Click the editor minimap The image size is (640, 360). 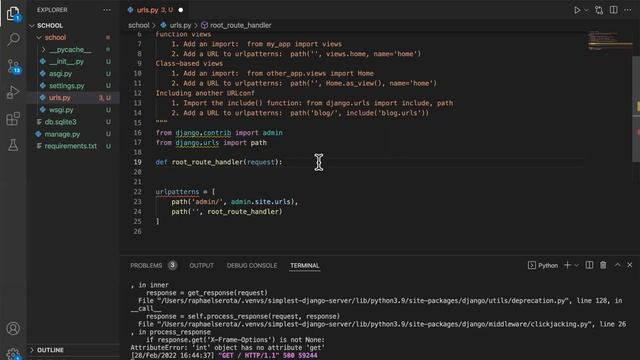[x=610, y=40]
